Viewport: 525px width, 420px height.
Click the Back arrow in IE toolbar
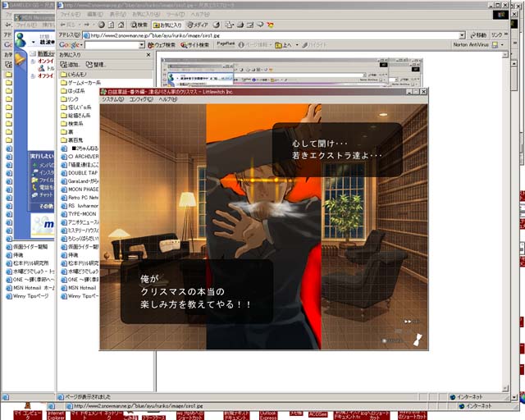pos(67,25)
